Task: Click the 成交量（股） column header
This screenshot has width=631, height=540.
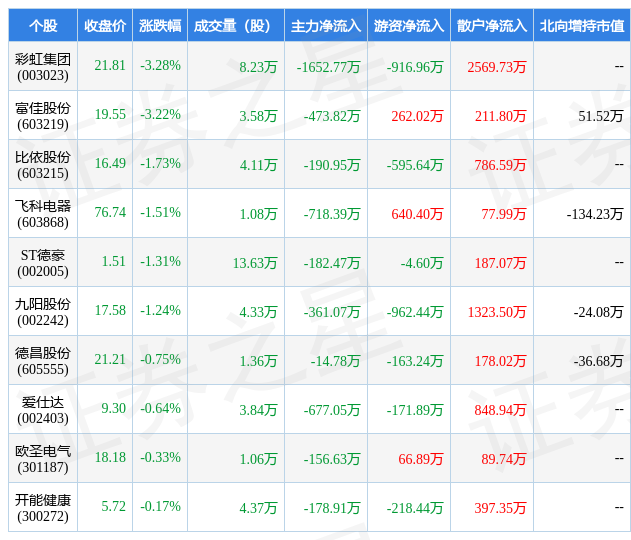Action: [x=236, y=26]
